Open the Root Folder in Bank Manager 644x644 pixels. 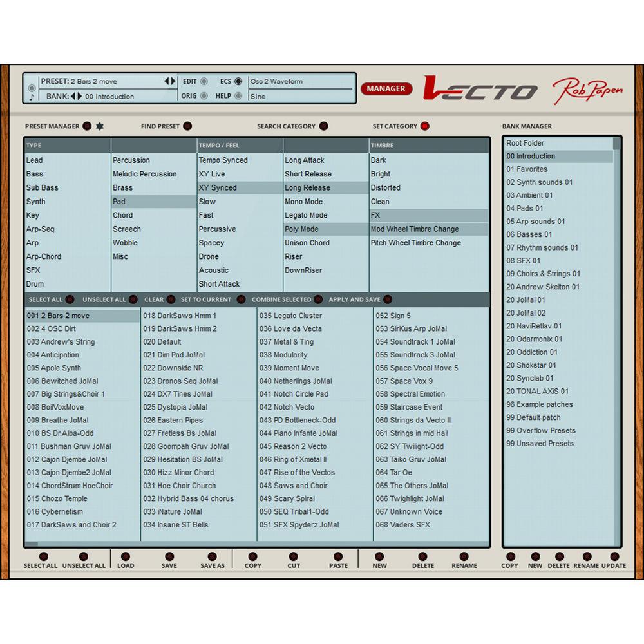(x=525, y=143)
